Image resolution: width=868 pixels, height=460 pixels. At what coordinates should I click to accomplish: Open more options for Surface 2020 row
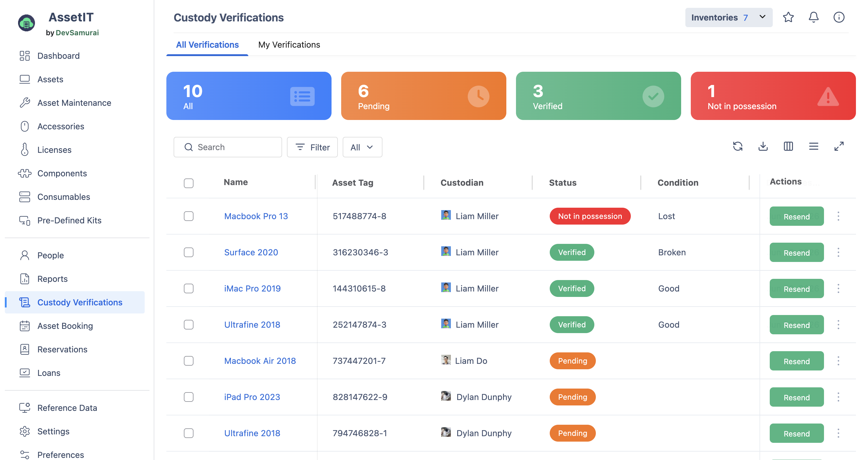pos(838,252)
